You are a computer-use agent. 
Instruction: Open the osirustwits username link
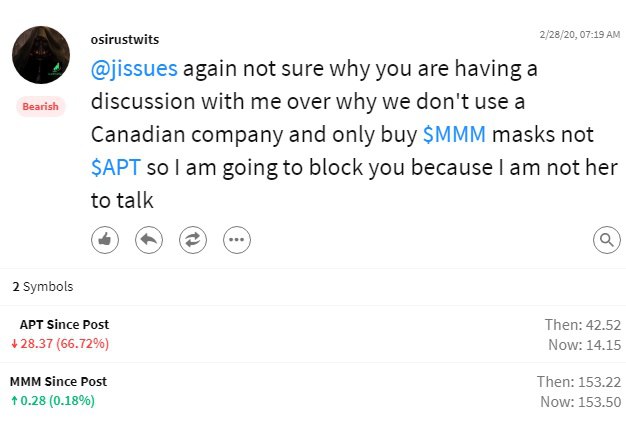coord(125,40)
